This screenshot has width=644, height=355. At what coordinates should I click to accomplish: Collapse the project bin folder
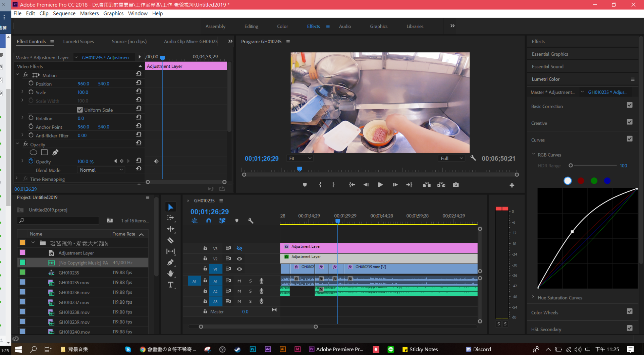pyautogui.click(x=33, y=242)
